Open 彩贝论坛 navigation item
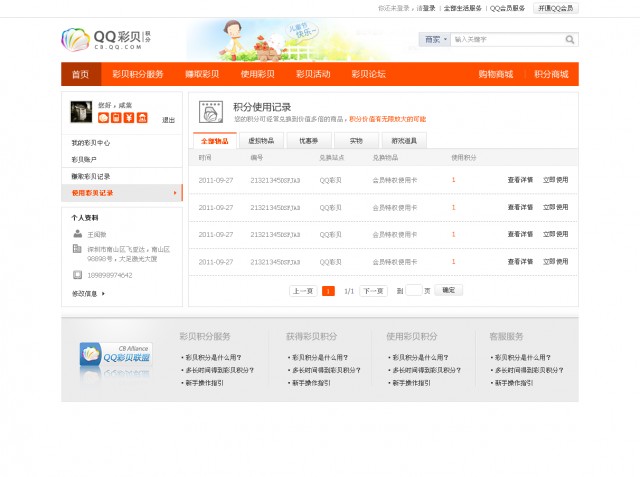 [x=369, y=74]
